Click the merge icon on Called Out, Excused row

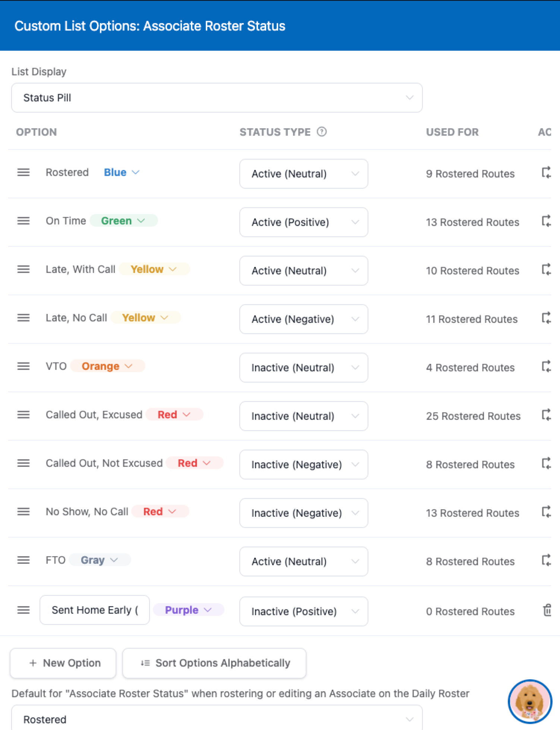coord(546,415)
